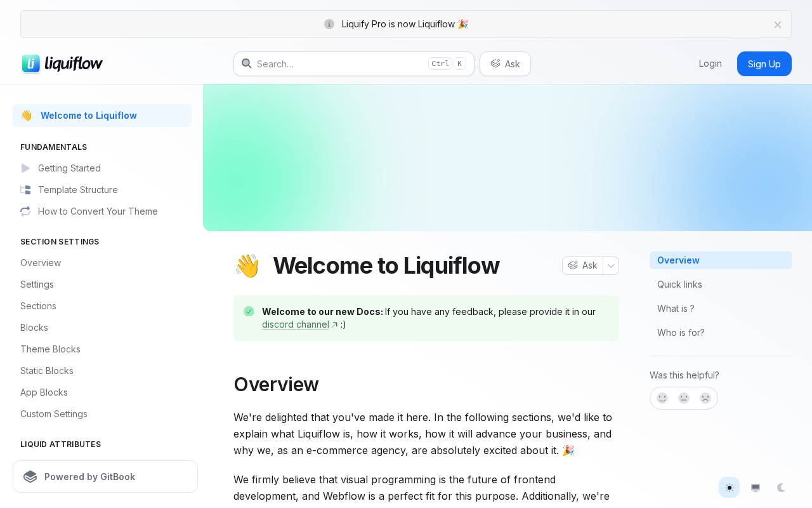812x508 pixels.
Task: Click the FUNDAMENTALS sidebar heading
Action: 54,147
